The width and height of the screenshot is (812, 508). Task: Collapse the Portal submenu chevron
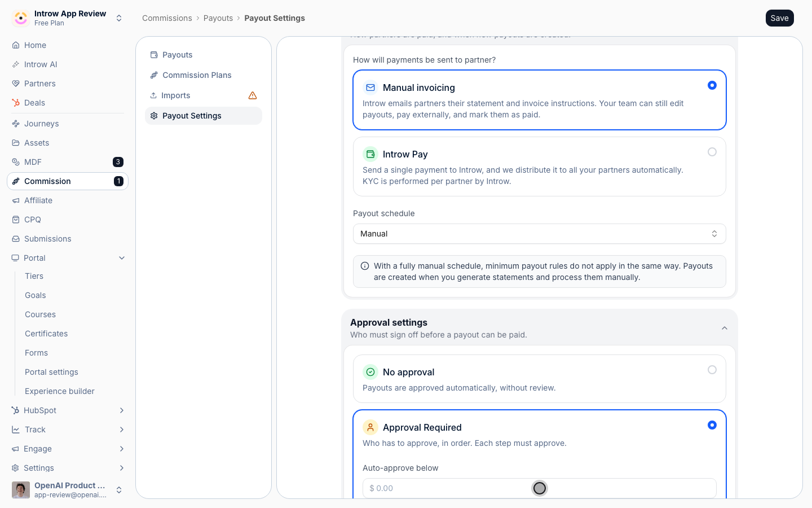122,258
